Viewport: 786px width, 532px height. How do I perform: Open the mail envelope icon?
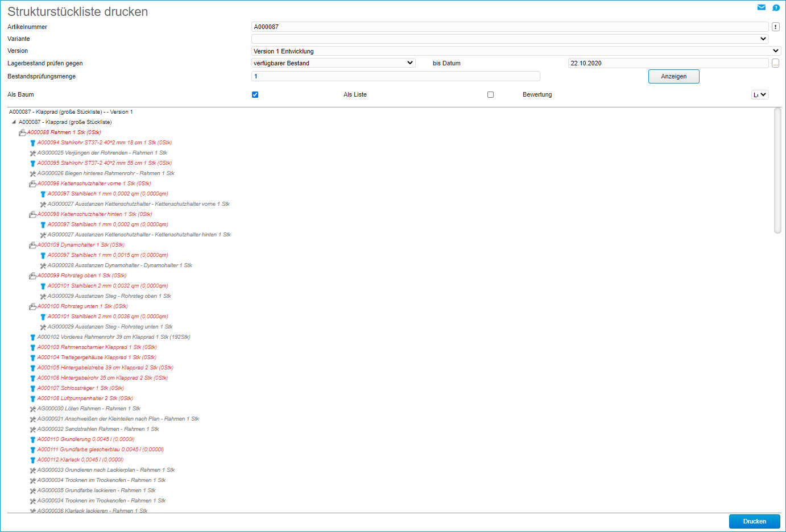pyautogui.click(x=761, y=7)
